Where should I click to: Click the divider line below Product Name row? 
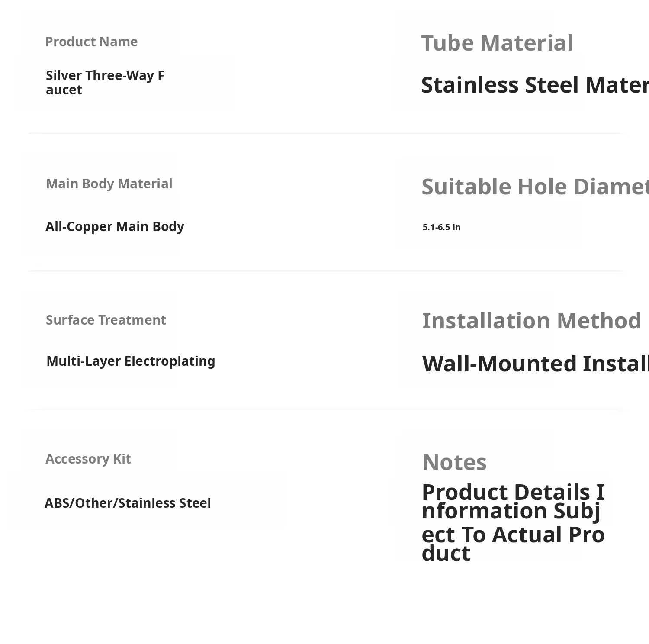pos(325,133)
